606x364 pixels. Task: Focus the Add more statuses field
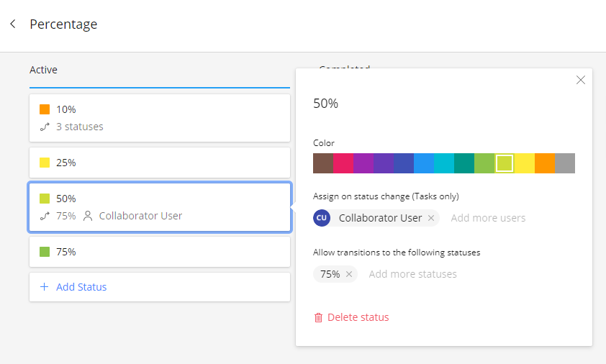coord(412,274)
